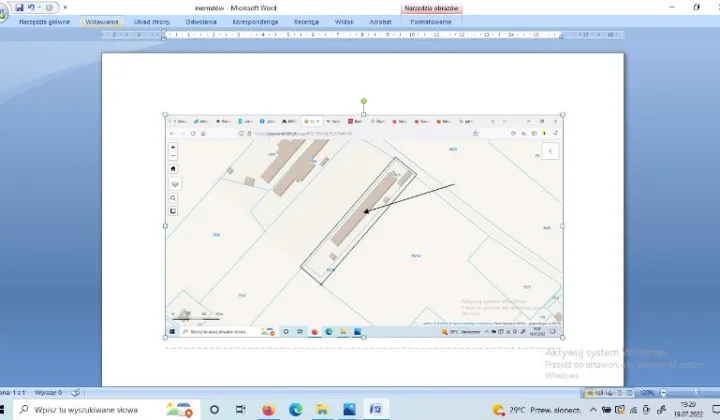The height and width of the screenshot is (420, 720).
Task: Open the Odwołania ribbon tab
Action: point(201,22)
